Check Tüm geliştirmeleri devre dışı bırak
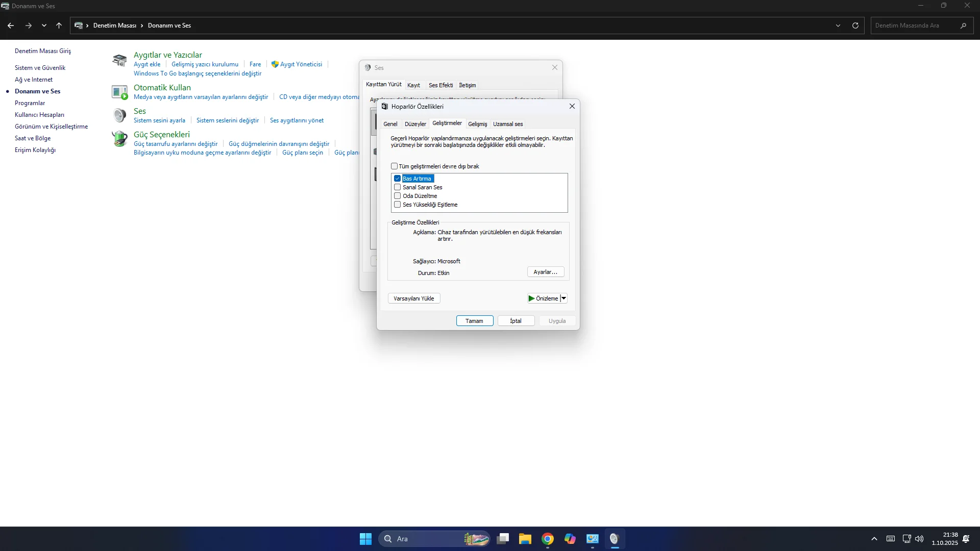The image size is (980, 551). click(x=394, y=166)
